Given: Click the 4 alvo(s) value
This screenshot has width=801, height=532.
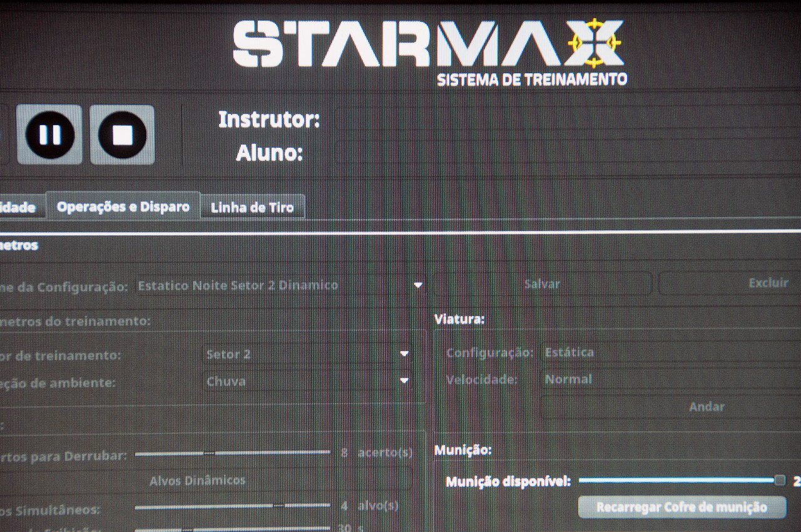Looking at the screenshot, I should coord(369,506).
